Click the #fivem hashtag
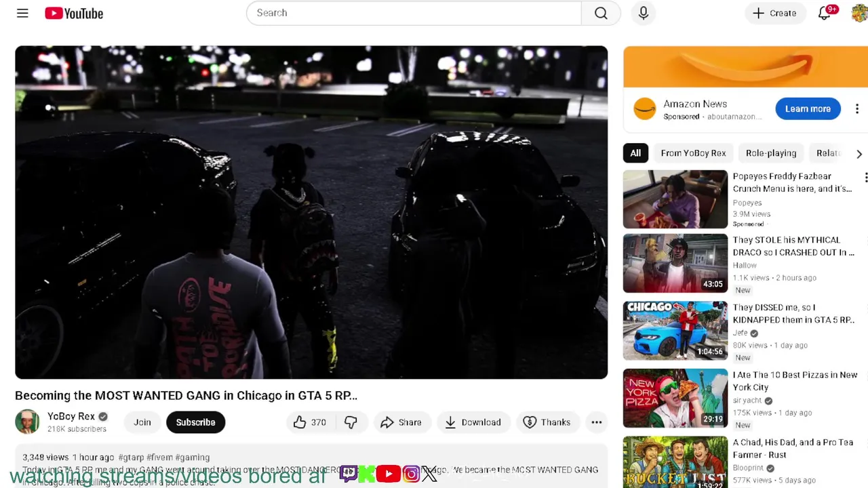 pos(159,457)
